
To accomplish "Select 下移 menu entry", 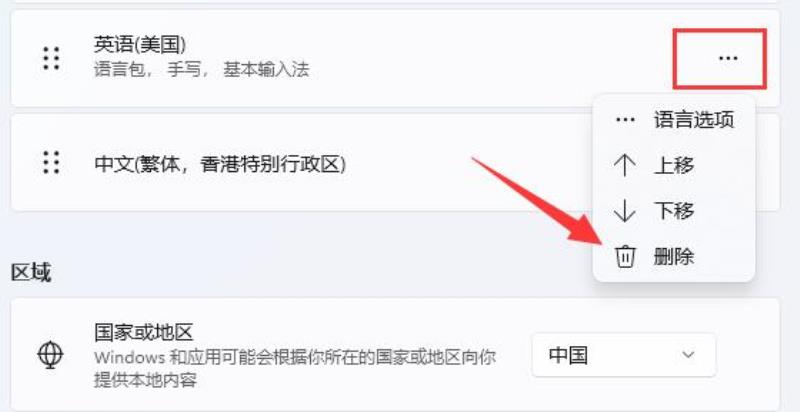I will (673, 211).
